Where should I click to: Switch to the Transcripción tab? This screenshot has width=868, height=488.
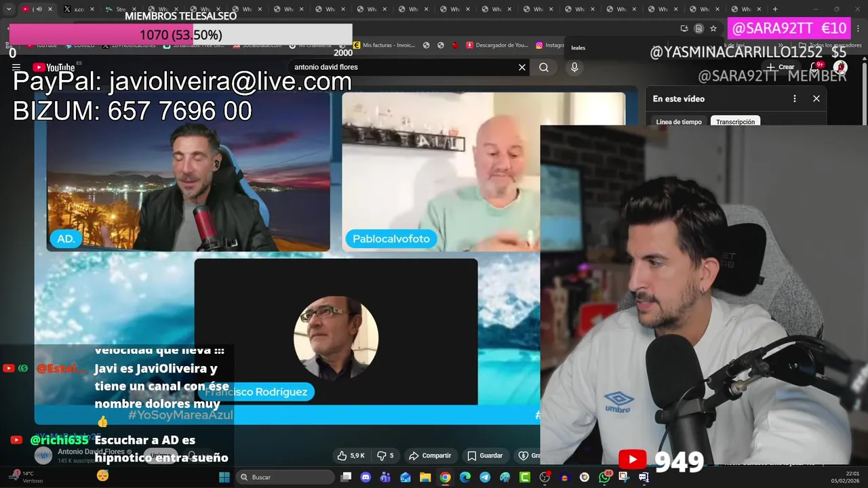coord(735,122)
